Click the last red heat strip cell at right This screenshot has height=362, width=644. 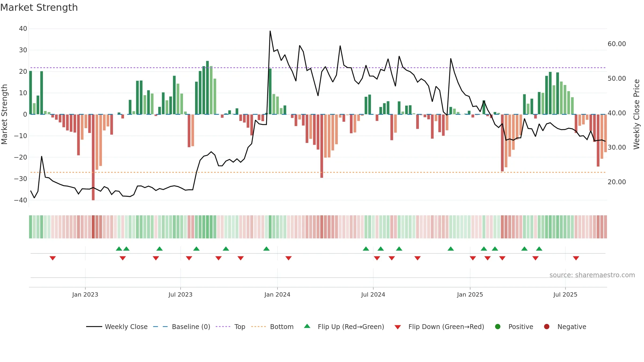(605, 227)
